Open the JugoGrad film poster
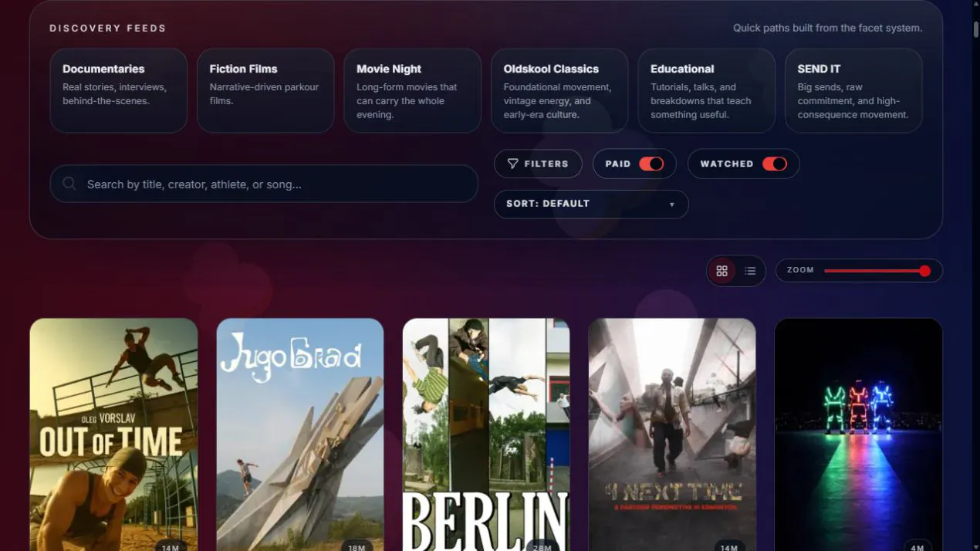Image resolution: width=980 pixels, height=551 pixels. pos(300,434)
